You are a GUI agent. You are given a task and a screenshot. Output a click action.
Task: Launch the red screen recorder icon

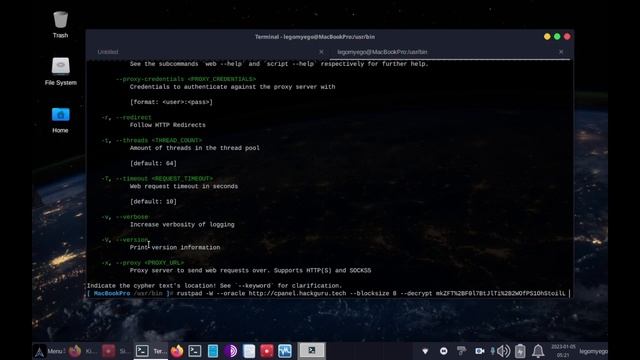point(267,351)
